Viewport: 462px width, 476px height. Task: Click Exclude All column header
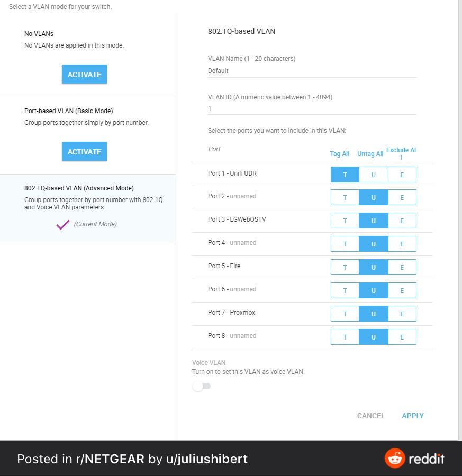click(x=401, y=153)
